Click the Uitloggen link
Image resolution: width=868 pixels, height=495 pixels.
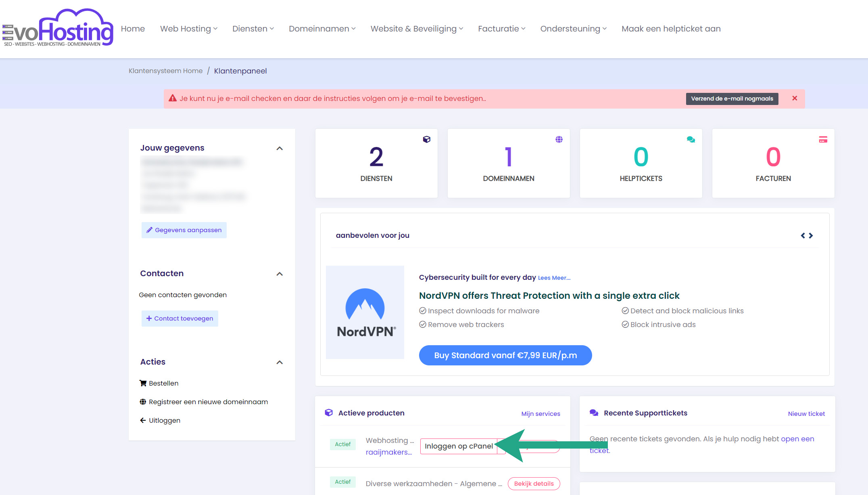pos(164,420)
